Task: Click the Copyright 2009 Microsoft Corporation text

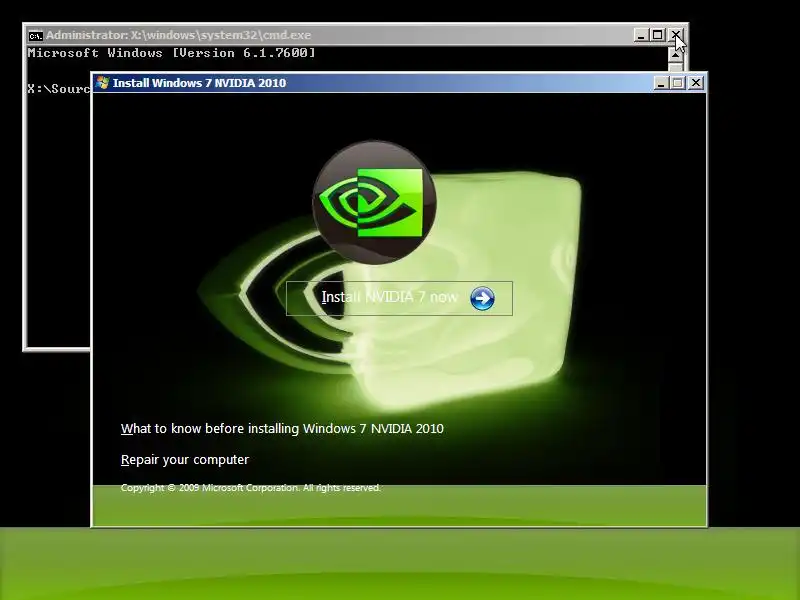Action: [251, 488]
